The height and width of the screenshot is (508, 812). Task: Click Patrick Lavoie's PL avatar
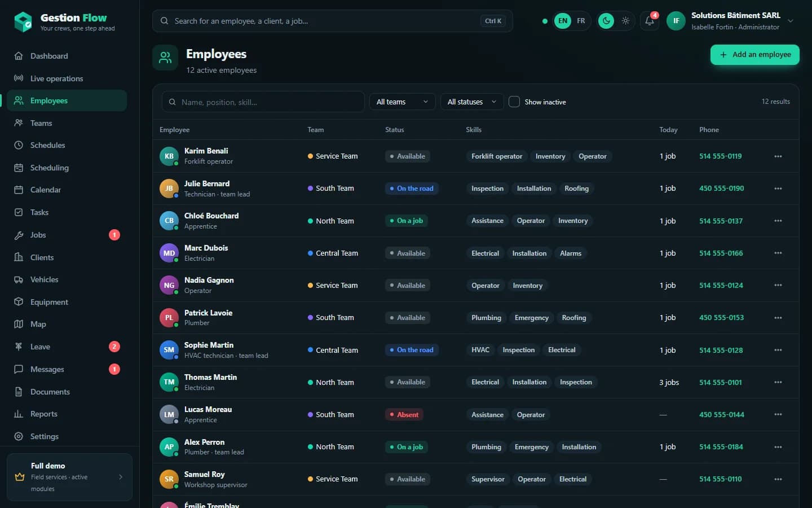[x=169, y=318]
